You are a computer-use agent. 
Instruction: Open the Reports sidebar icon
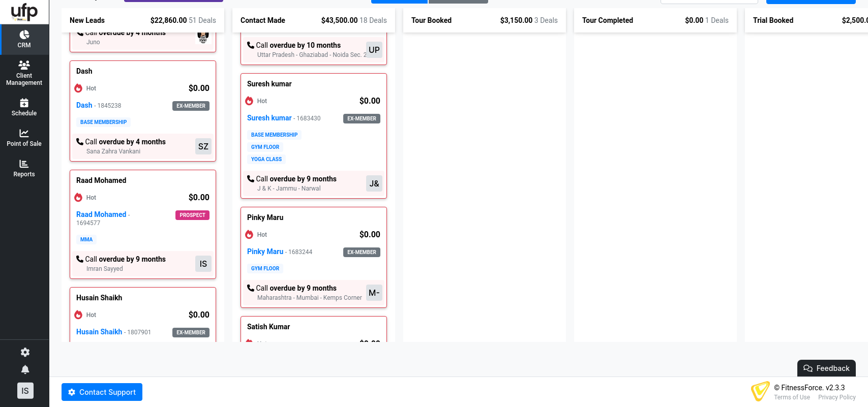[24, 164]
